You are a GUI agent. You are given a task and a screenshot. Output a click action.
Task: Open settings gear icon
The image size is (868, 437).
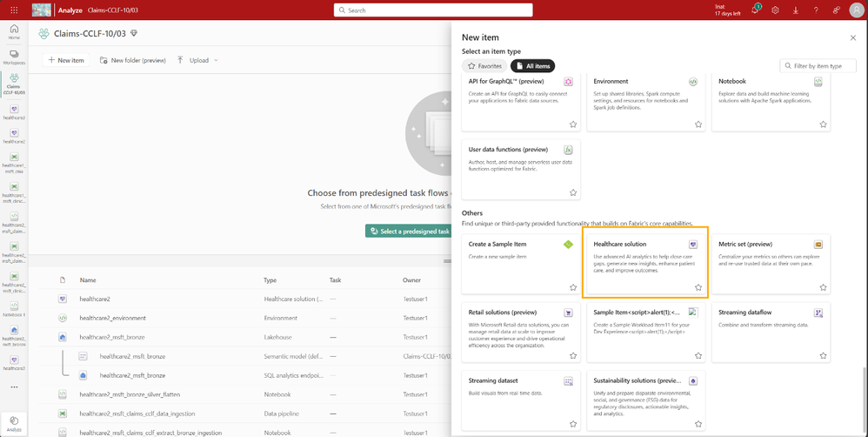[776, 10]
